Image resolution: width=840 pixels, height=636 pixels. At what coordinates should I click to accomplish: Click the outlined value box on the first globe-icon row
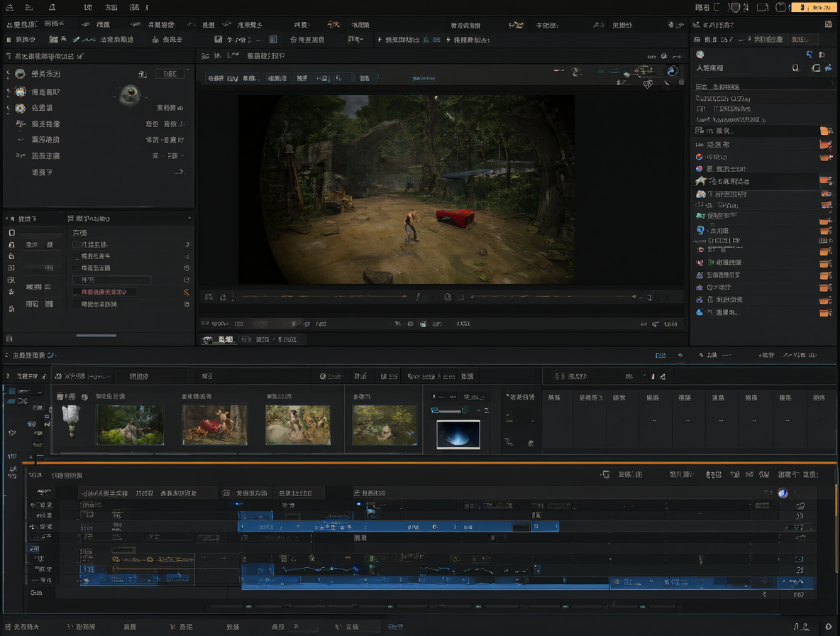pyautogui.click(x=170, y=74)
